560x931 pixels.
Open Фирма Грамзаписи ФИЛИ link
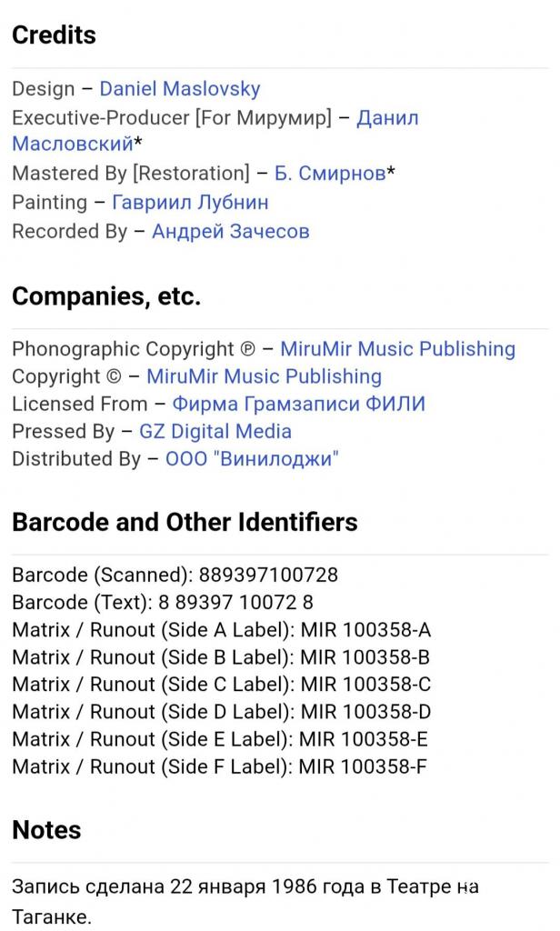click(x=299, y=404)
